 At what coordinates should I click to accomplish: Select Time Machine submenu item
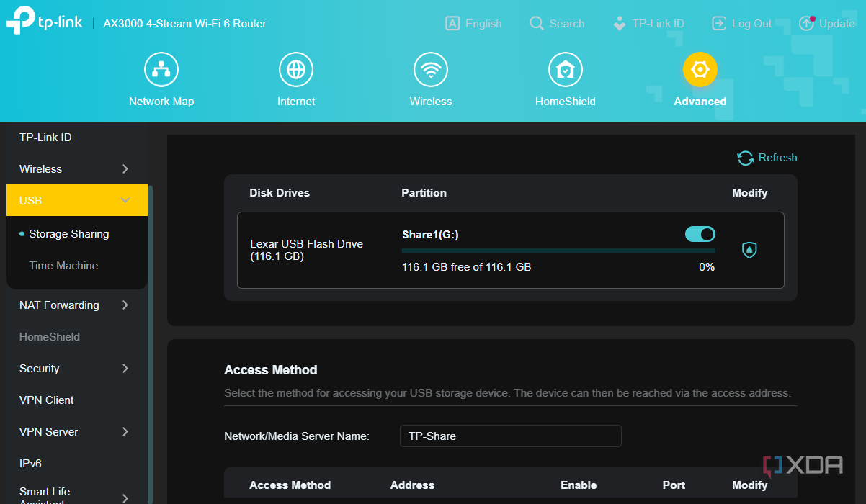click(x=63, y=266)
